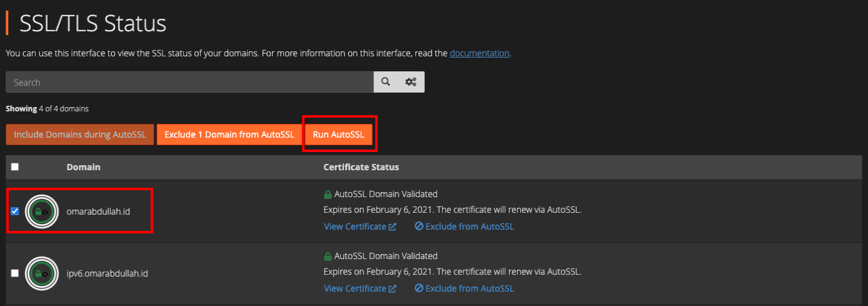This screenshot has height=306, width=868.
Task: Click external-link icon beside ipv6 View Certificate
Action: 393,288
